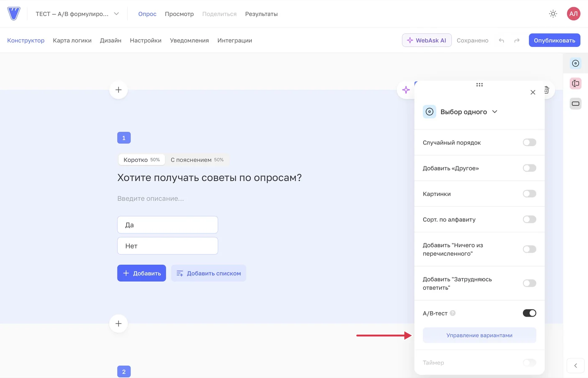The image size is (588, 378).
Task: Select single-choice icon in right sidebar
Action: tap(576, 63)
